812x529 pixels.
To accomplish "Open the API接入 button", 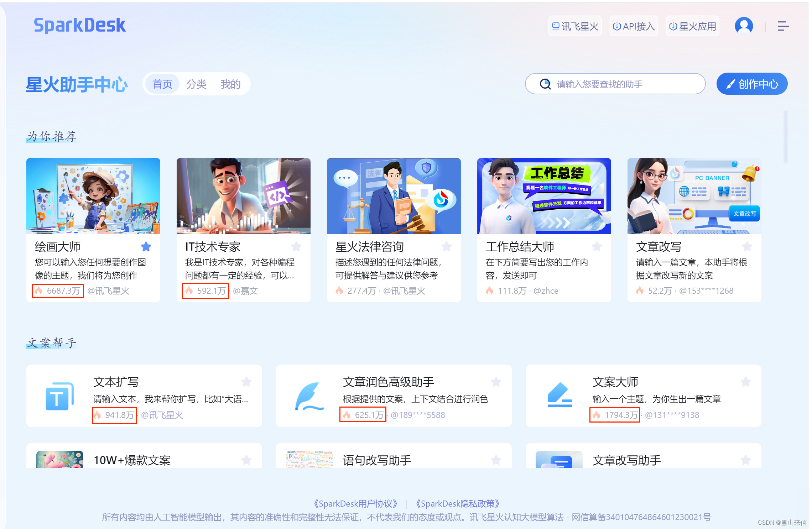I will 634,26.
